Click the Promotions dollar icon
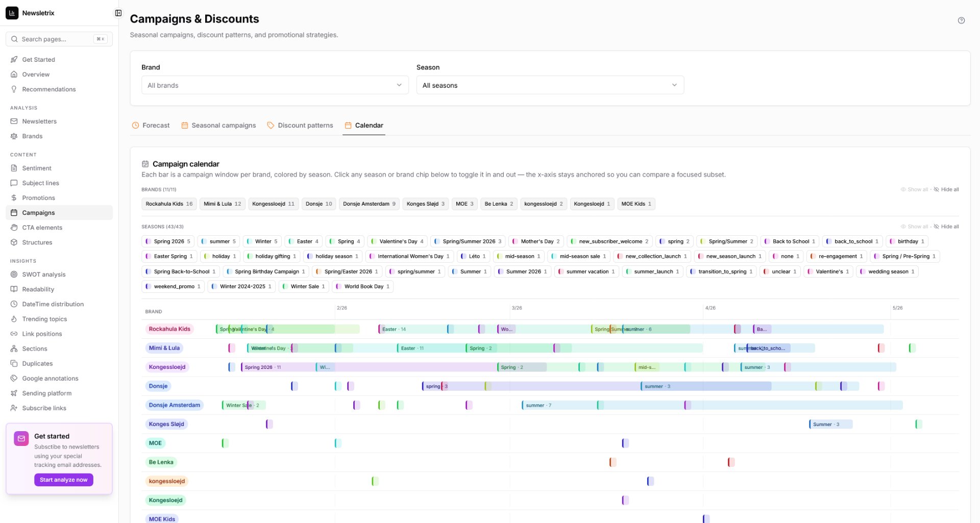 tap(14, 198)
